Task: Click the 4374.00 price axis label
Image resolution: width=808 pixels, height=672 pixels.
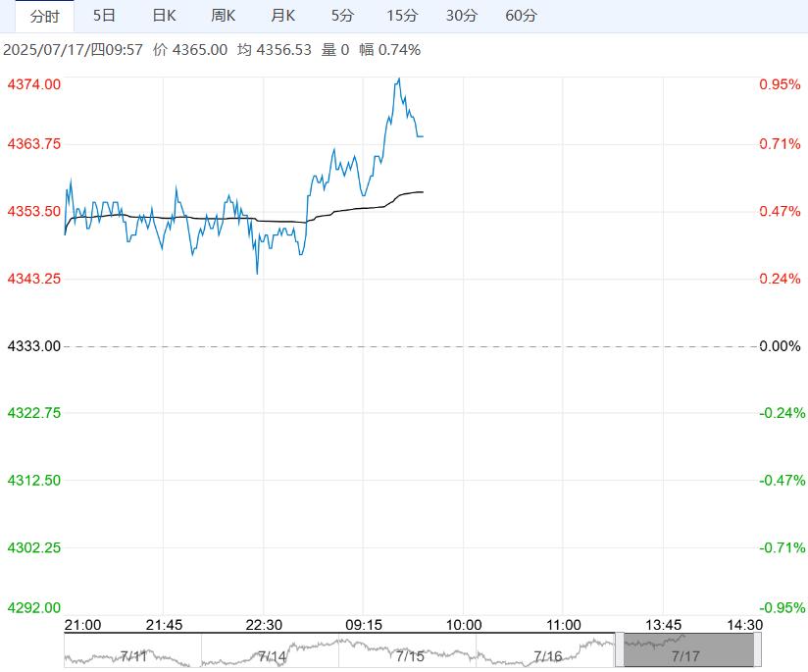Action: click(x=34, y=84)
